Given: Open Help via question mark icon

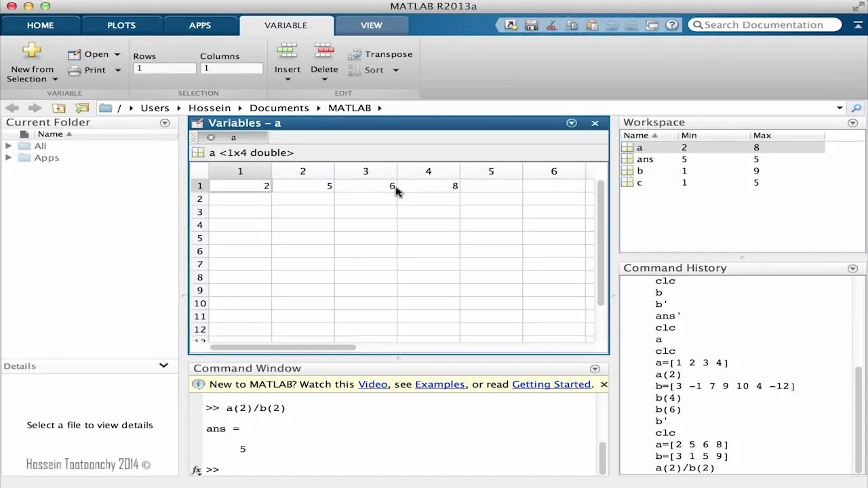Looking at the screenshot, I should pyautogui.click(x=672, y=25).
